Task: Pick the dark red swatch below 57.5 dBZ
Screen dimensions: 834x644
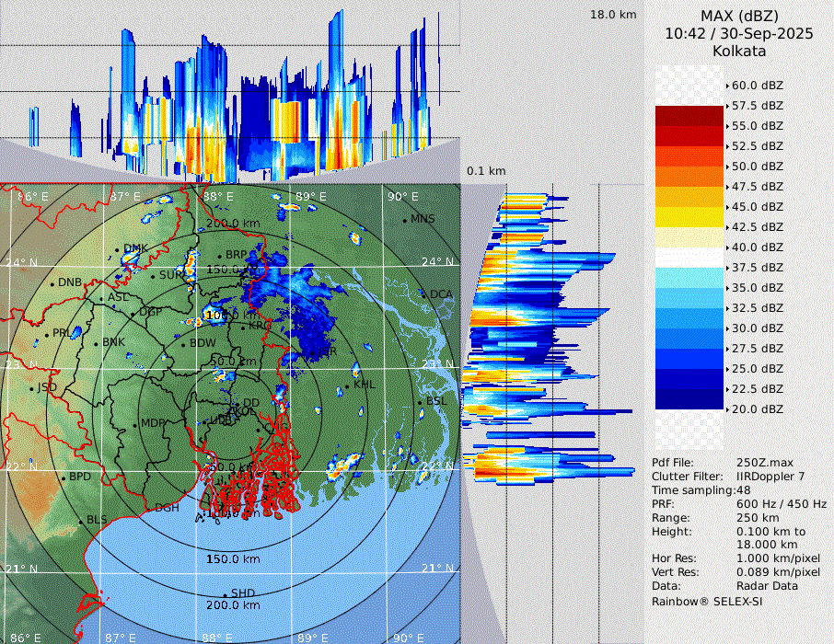Action: click(x=689, y=116)
